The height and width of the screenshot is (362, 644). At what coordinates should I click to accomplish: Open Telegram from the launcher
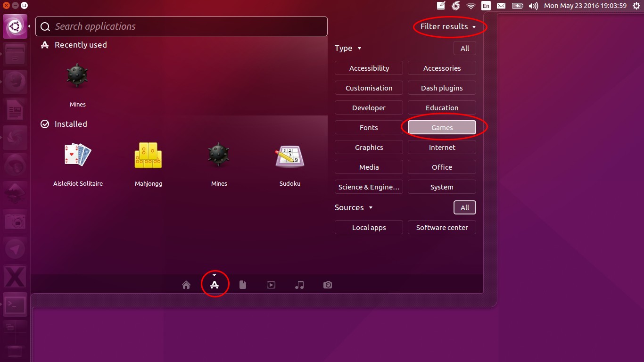tap(15, 249)
